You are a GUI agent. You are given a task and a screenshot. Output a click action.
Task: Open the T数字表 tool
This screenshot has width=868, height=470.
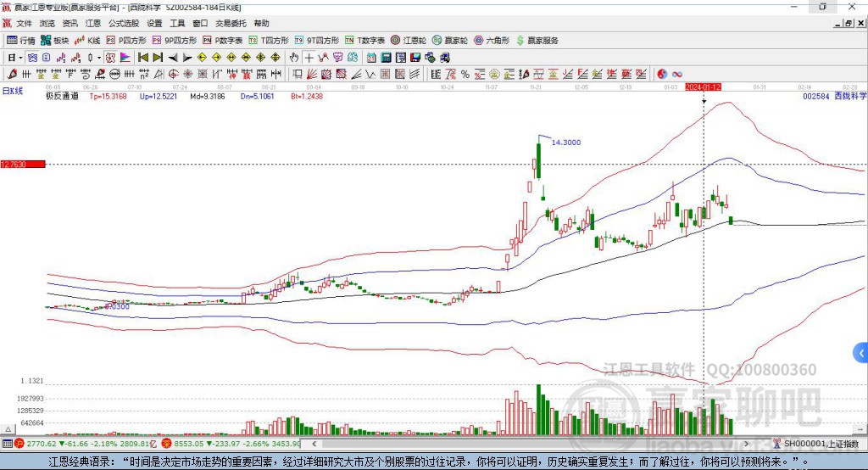[x=364, y=41]
